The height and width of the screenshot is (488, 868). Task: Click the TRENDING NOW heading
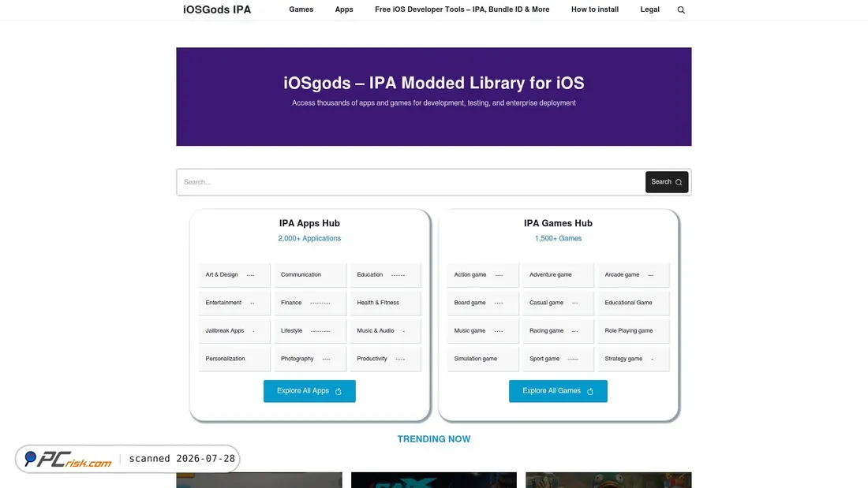(x=434, y=439)
